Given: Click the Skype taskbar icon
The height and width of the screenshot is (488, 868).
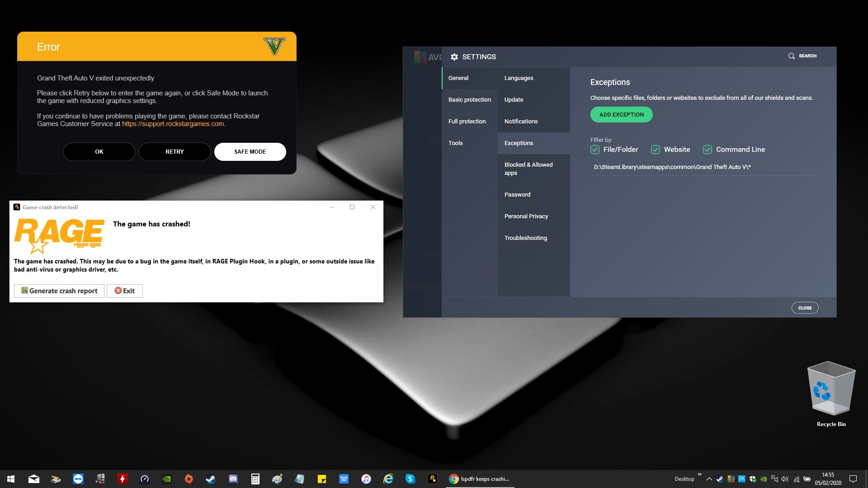Looking at the screenshot, I should (x=410, y=479).
